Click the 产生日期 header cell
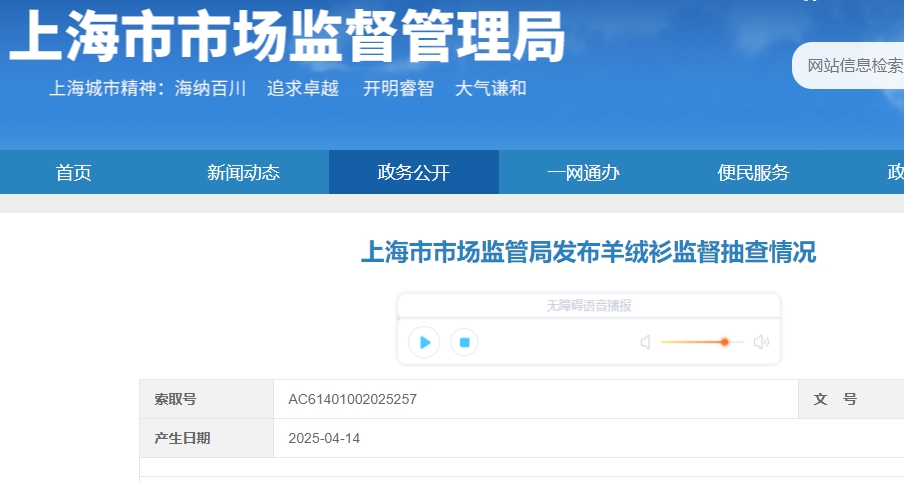The height and width of the screenshot is (482, 904). (x=183, y=438)
